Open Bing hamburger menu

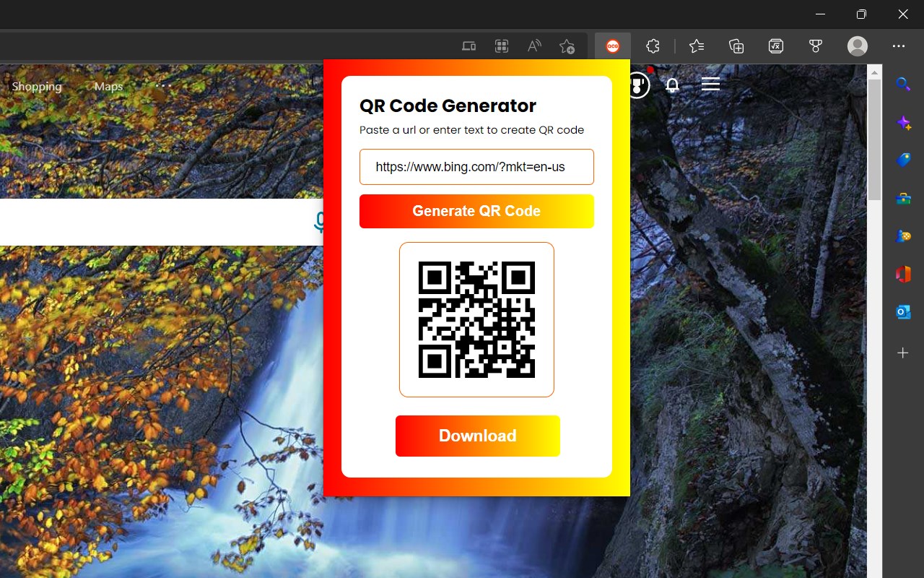click(x=711, y=85)
